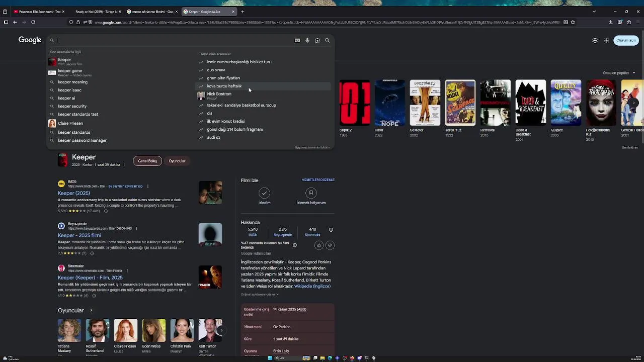Open the Wikipedia (İngilizce) link
Screen dimensions: 644x362
[312, 286]
